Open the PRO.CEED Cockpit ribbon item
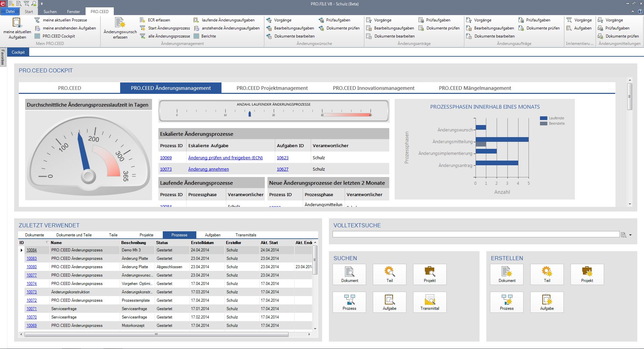 click(59, 36)
